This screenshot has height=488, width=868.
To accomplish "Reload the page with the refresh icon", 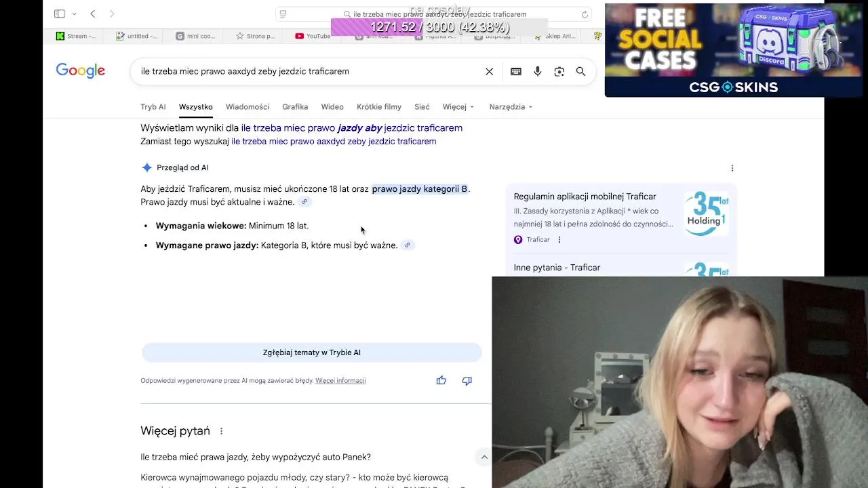I will coord(585,14).
